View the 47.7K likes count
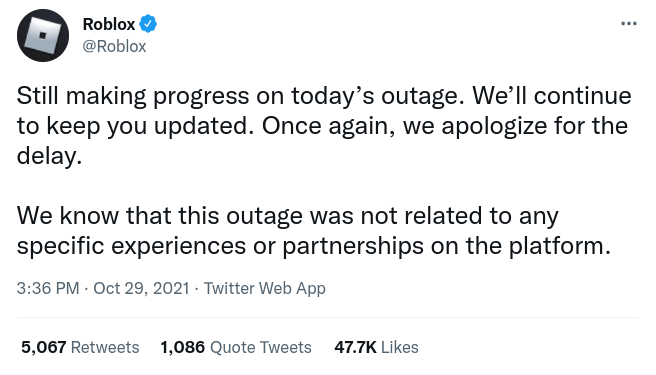The width and height of the screenshot is (656, 375). pos(355,347)
